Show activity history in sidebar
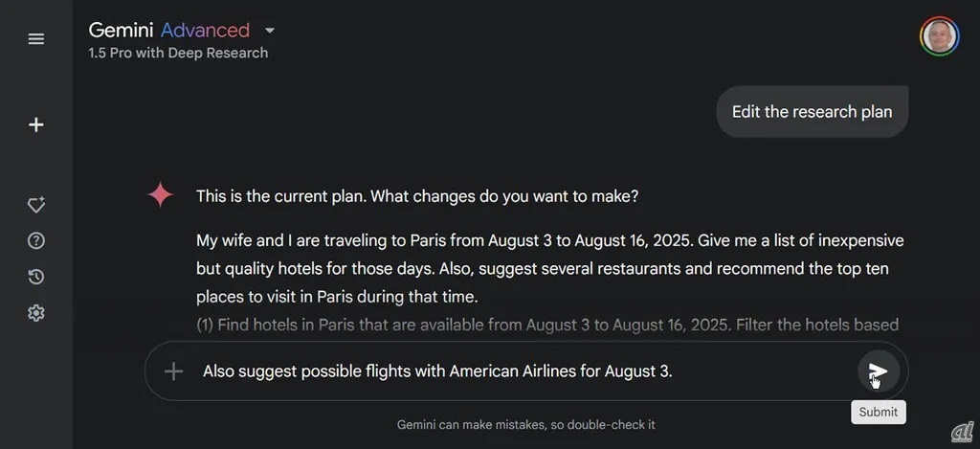This screenshot has height=449, width=980. click(x=36, y=277)
